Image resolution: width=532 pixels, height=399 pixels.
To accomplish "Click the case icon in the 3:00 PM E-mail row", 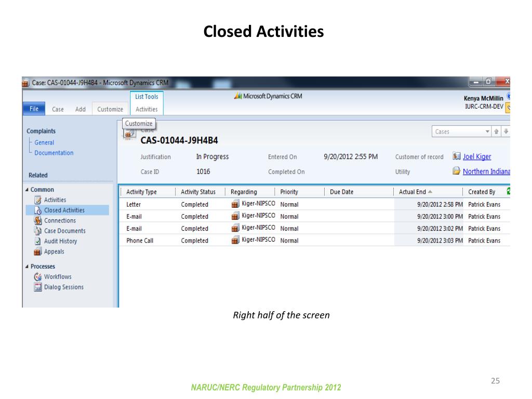I will (x=235, y=216).
